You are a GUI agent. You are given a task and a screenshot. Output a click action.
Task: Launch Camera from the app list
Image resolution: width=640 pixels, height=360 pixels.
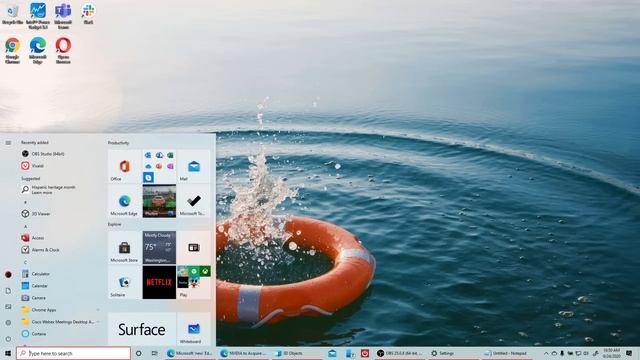pyautogui.click(x=33, y=298)
